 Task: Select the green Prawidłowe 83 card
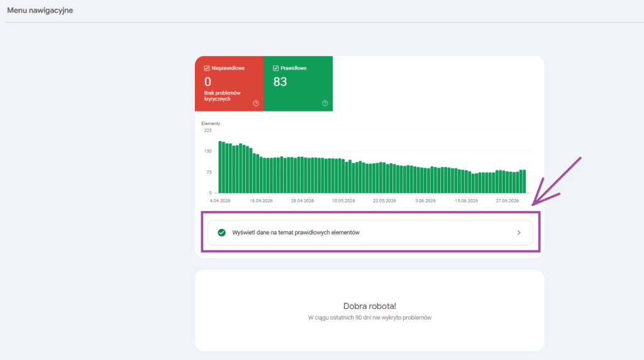(298, 84)
